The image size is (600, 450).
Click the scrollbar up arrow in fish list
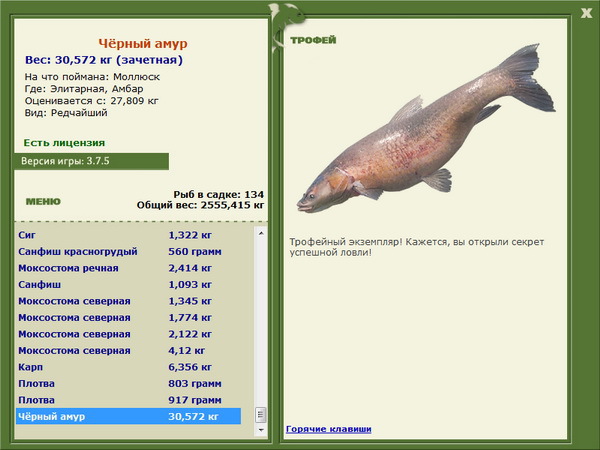click(x=261, y=233)
